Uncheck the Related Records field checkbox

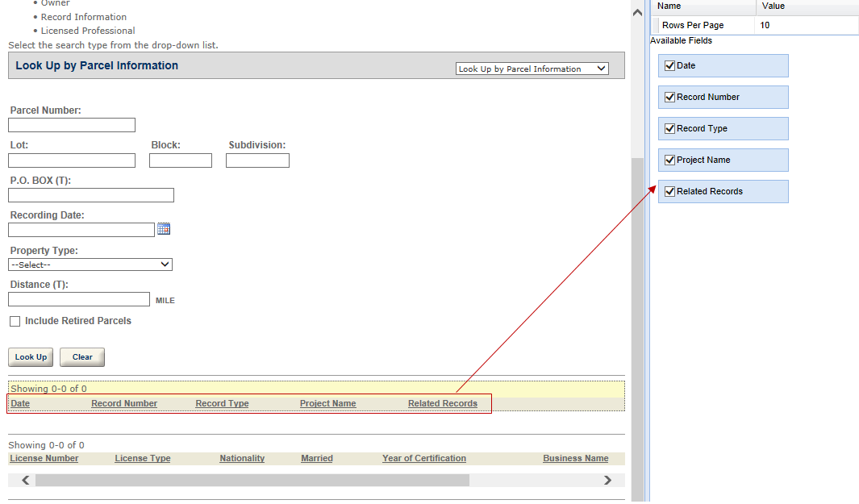click(x=669, y=192)
